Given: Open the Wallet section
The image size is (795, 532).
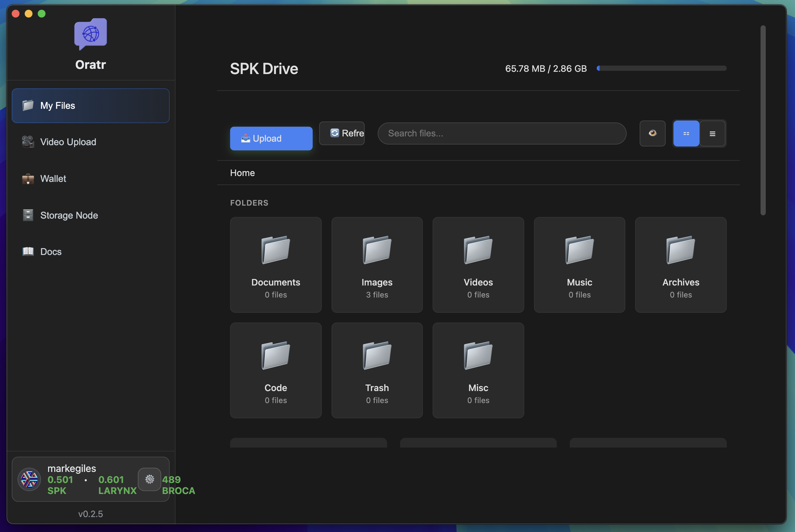Looking at the screenshot, I should coord(53,178).
